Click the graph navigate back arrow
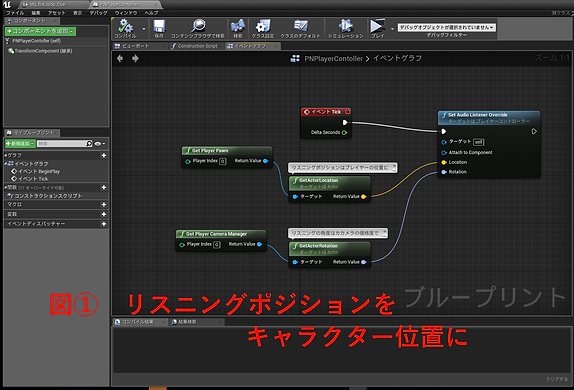Screen dimensions: 574x390 point(120,58)
